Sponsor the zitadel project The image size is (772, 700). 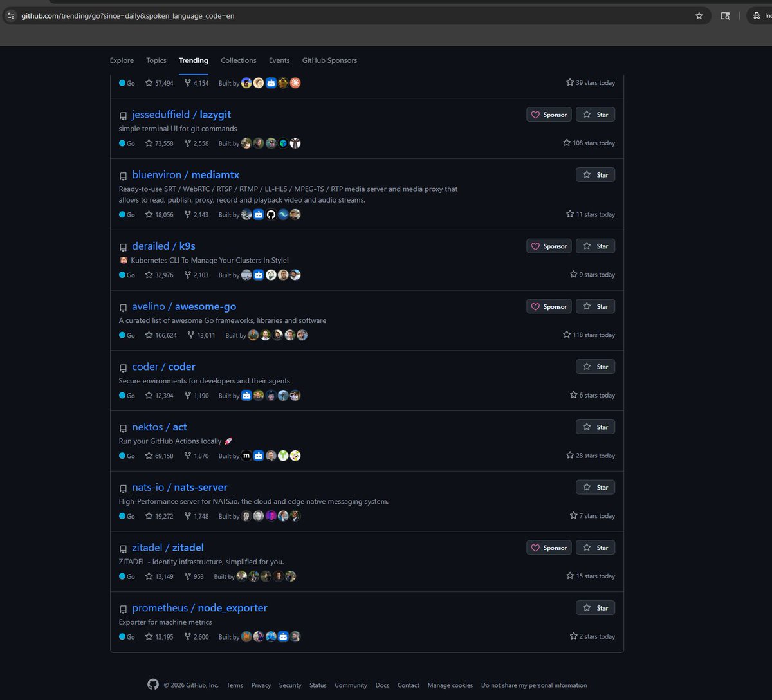(549, 548)
